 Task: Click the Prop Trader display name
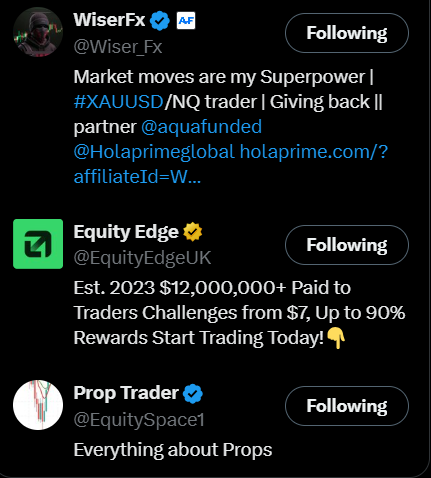click(126, 393)
